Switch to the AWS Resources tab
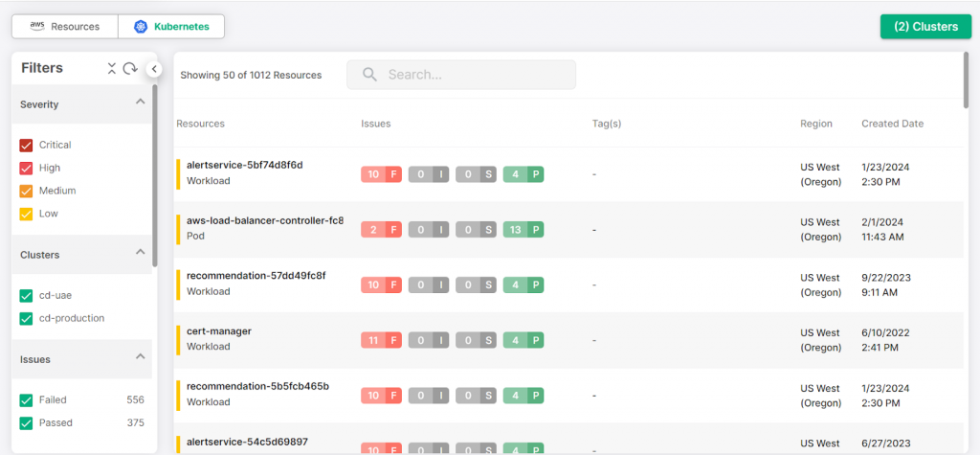This screenshot has height=455, width=980. pos(64,27)
